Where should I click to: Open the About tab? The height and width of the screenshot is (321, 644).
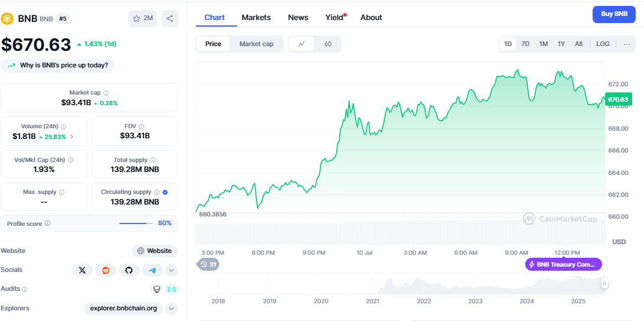[x=371, y=18]
